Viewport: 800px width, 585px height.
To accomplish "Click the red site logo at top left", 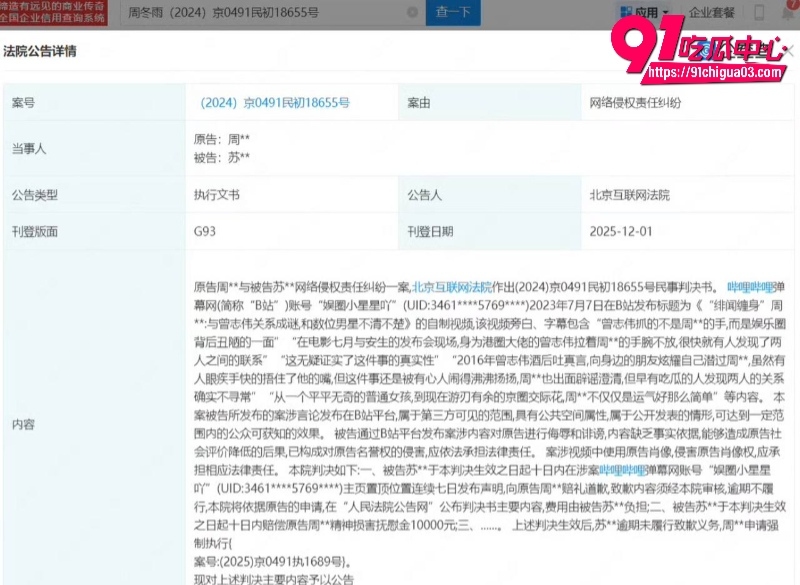I will click(54, 12).
